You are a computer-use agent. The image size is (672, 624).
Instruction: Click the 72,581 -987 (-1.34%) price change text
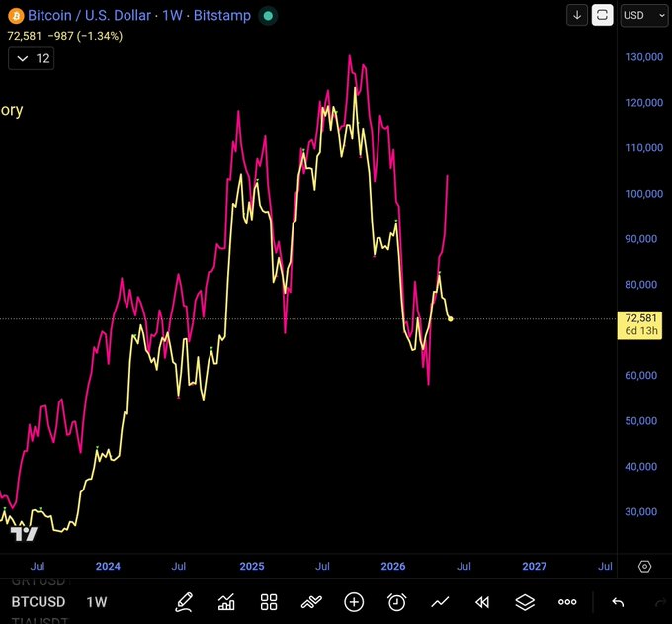65,36
